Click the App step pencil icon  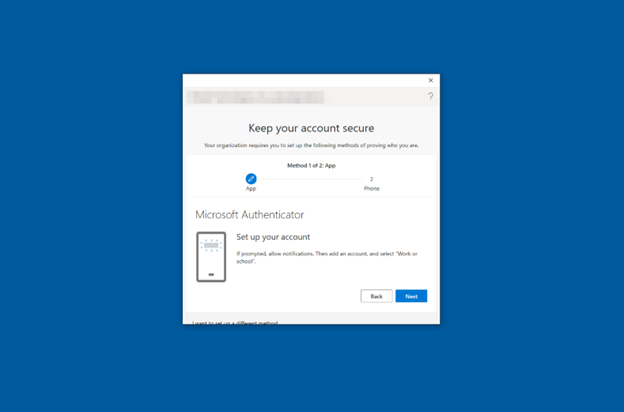point(251,178)
